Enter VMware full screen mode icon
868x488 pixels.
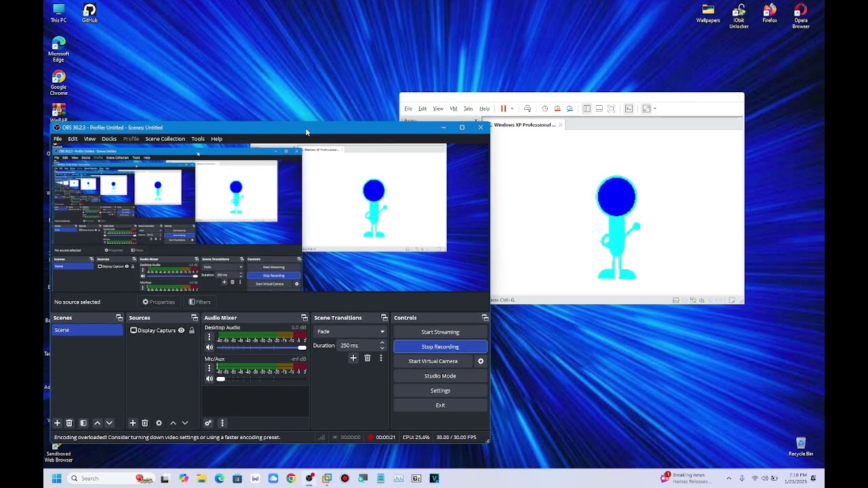(x=611, y=108)
